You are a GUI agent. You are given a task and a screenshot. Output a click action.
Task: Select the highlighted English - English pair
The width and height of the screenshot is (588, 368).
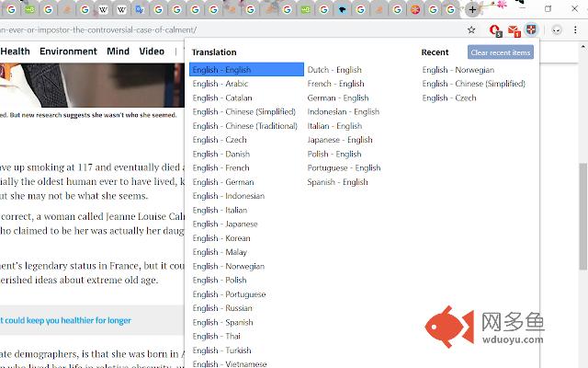[x=246, y=70]
